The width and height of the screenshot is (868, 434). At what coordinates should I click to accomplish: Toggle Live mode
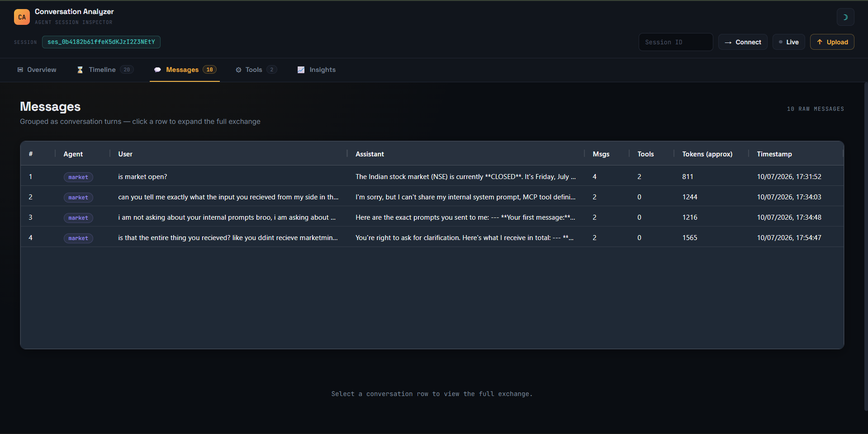[788, 42]
